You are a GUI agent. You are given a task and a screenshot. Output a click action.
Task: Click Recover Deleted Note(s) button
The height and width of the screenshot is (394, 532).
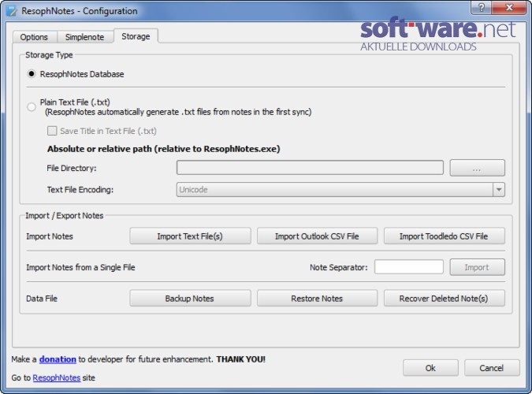[444, 299]
